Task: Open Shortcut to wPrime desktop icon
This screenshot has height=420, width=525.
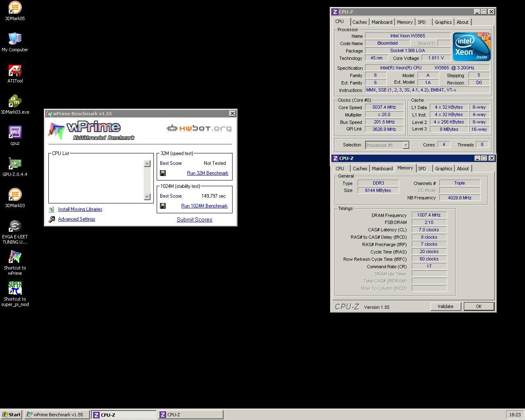Action: pos(15,258)
